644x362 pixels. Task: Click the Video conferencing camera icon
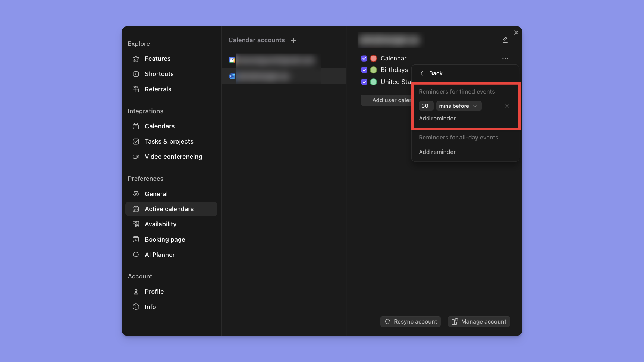(x=136, y=157)
